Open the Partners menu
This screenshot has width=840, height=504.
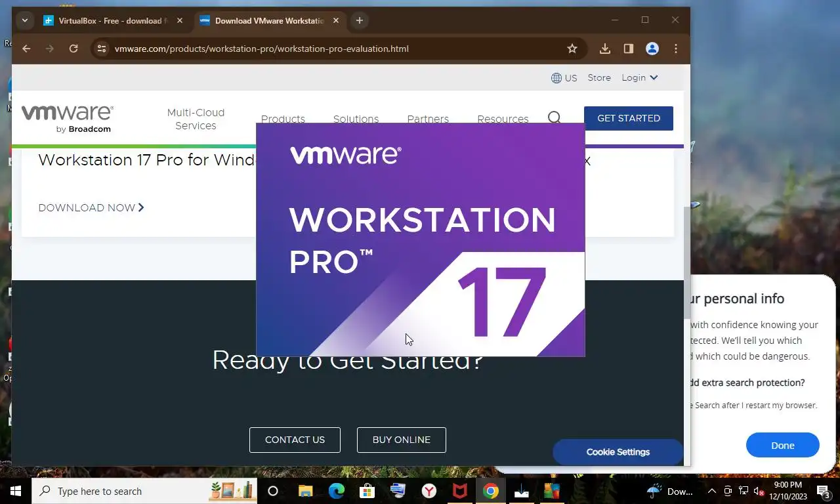(428, 119)
